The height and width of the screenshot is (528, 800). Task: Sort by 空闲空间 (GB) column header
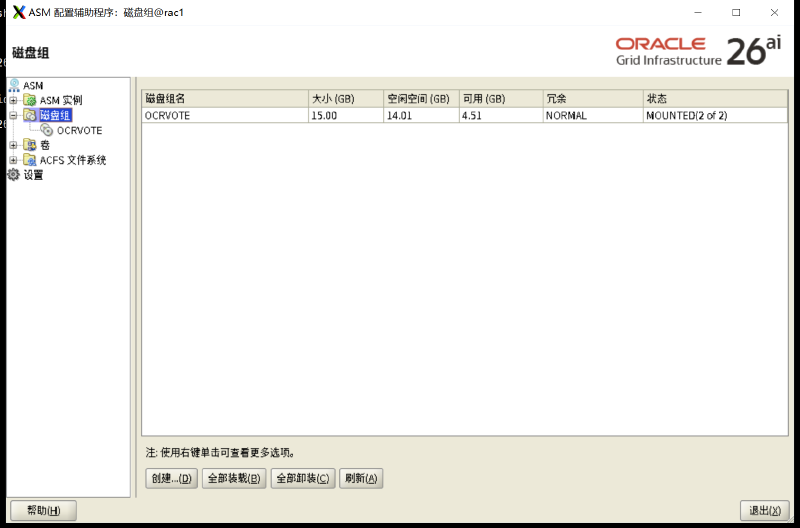click(421, 98)
